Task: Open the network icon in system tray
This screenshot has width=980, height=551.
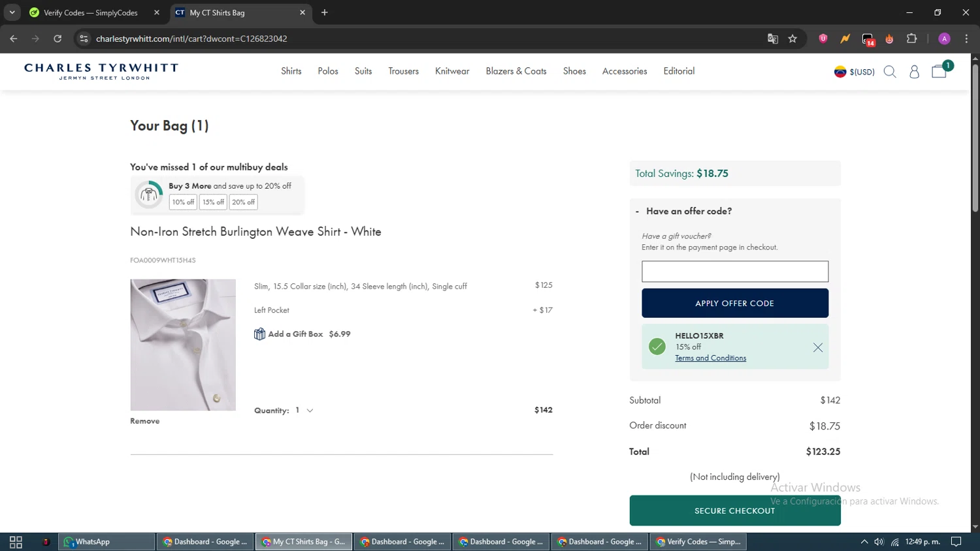Action: [x=894, y=542]
